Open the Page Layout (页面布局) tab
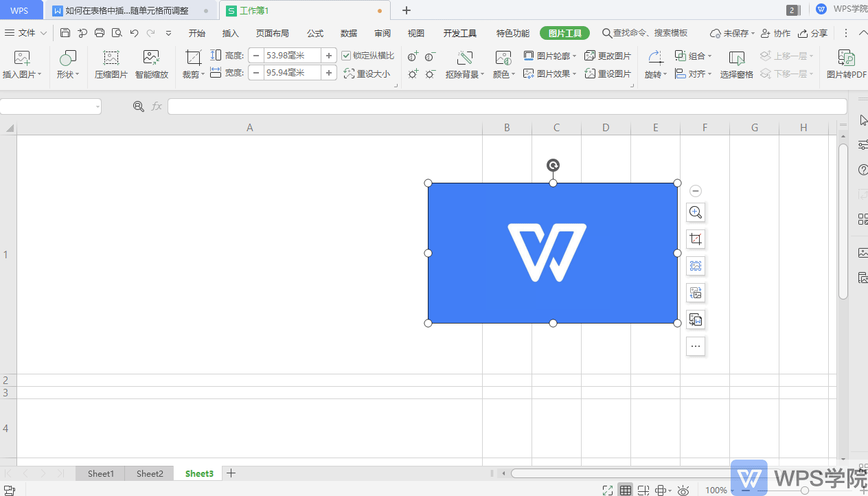Screen dimensions: 868x496 coord(273,33)
